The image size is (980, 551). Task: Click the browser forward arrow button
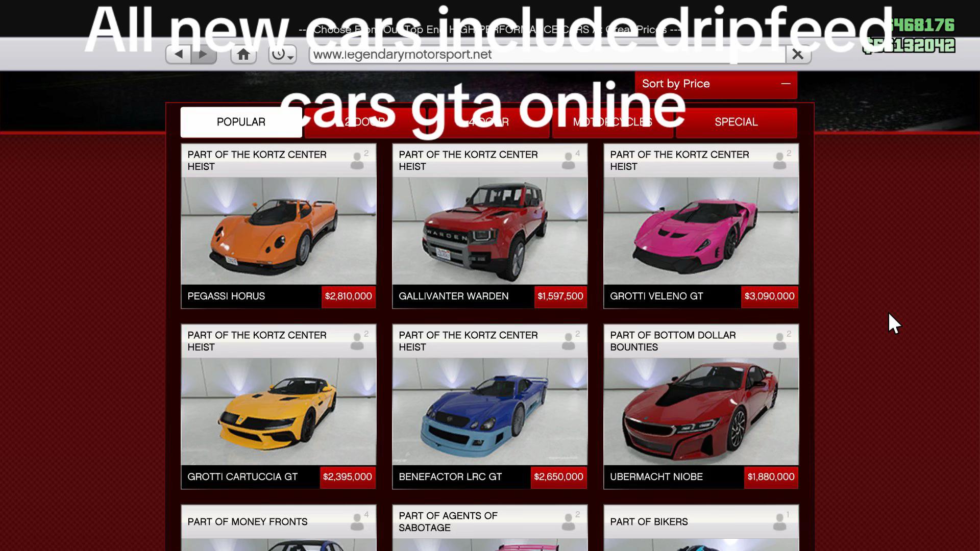(x=204, y=54)
